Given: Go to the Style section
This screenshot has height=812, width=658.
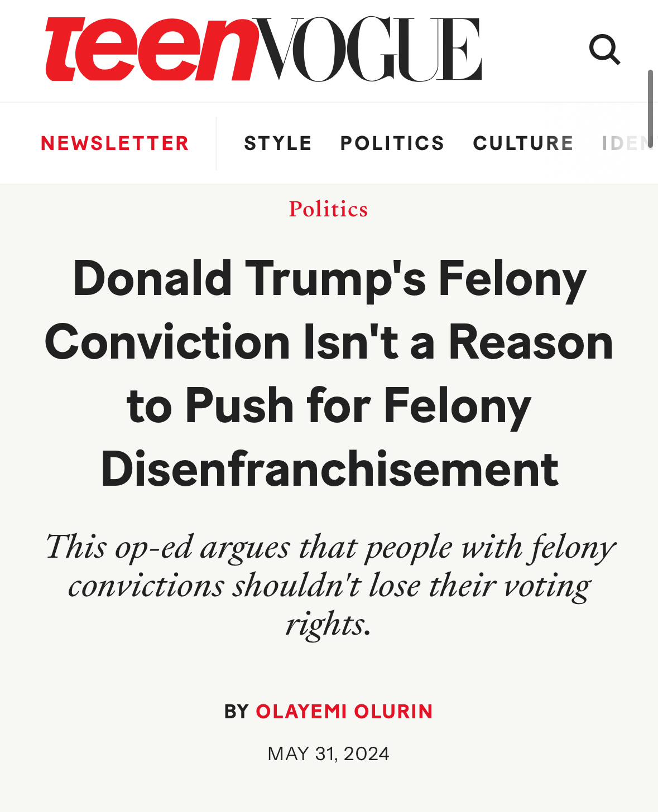Looking at the screenshot, I should coord(278,143).
